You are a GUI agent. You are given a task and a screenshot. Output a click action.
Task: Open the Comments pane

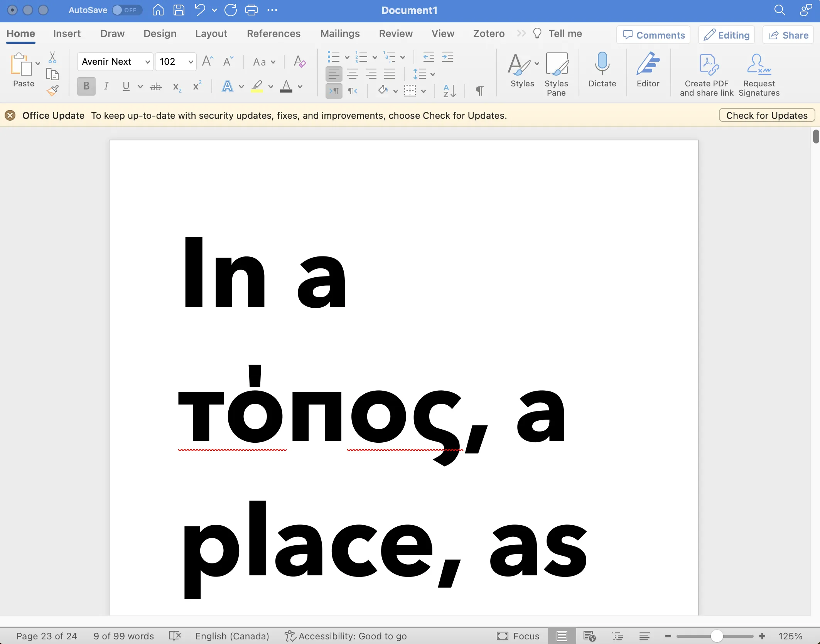coord(653,35)
